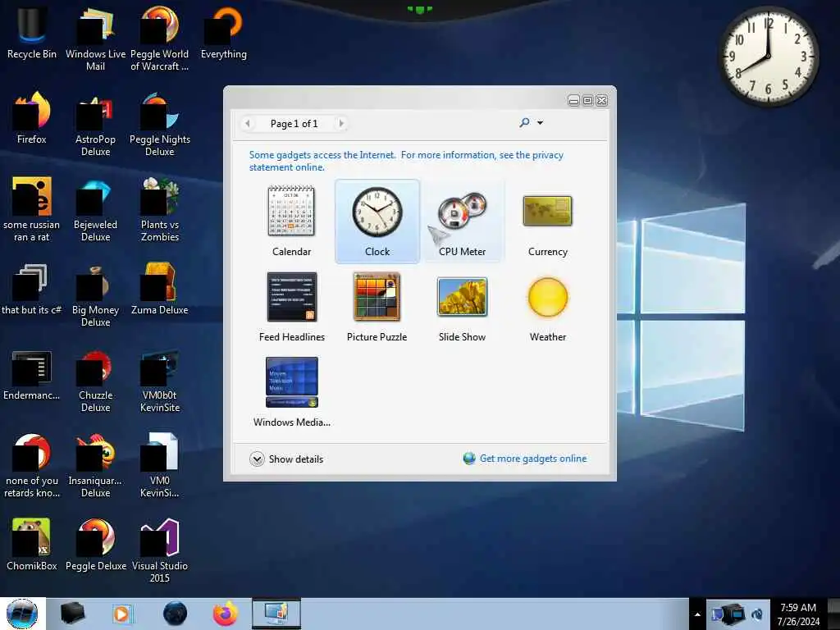840x630 pixels.
Task: Open the privacy statement online link
Action: [406, 161]
